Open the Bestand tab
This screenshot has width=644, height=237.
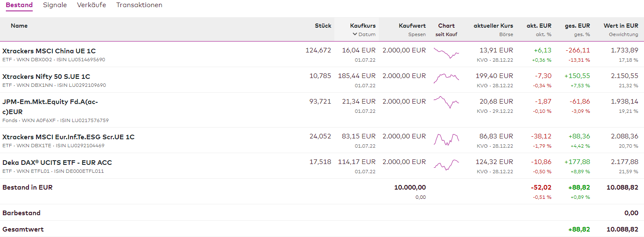19,5
